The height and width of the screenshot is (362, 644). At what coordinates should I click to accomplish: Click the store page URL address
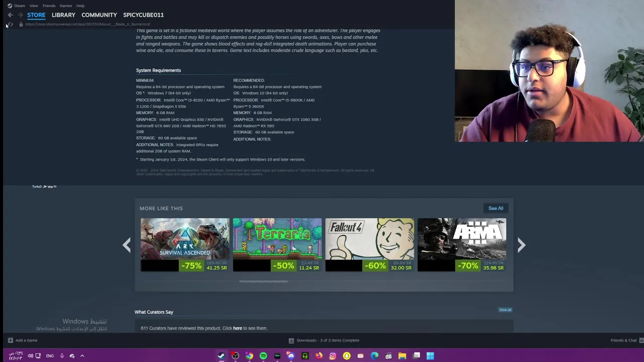click(88, 24)
